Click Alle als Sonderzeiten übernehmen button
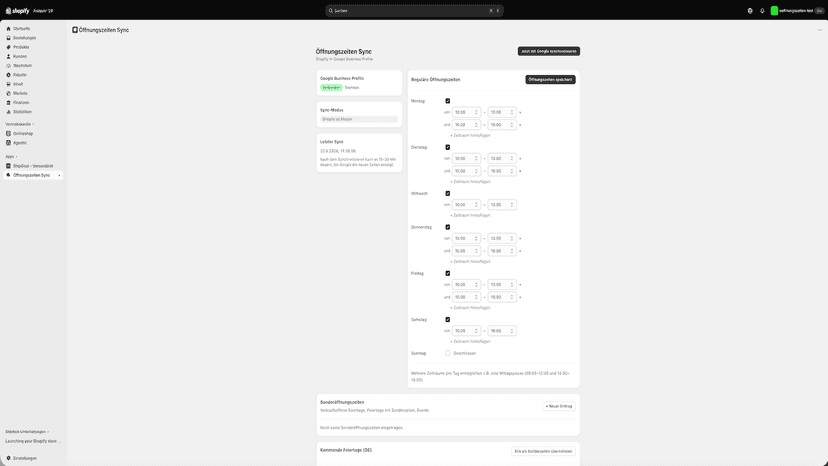828x466 pixels. point(543,451)
